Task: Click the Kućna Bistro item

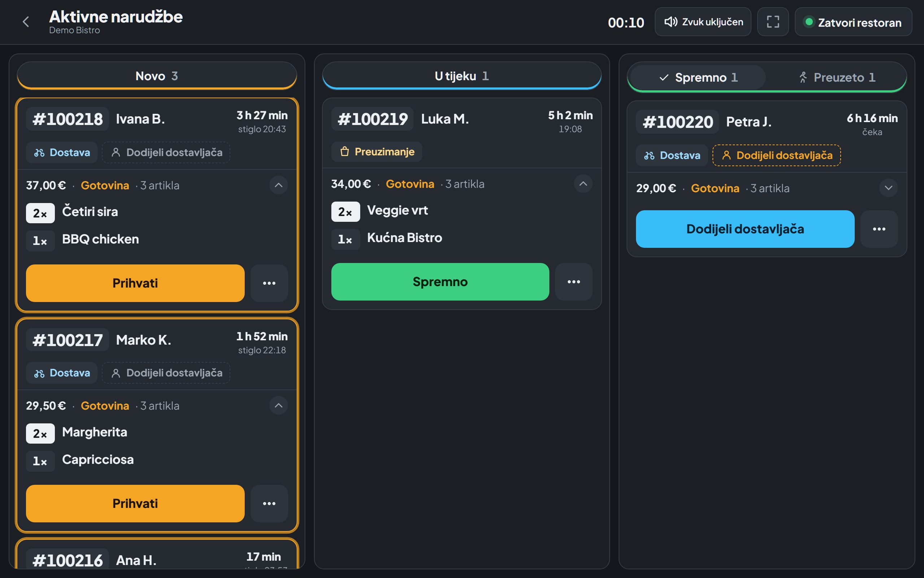Action: tap(405, 237)
